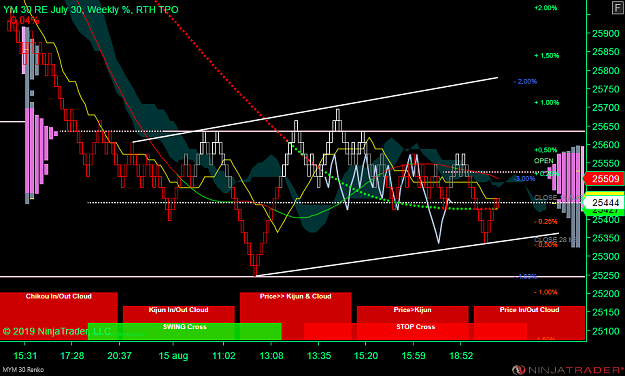Click the orange -0.25% level label
The image size is (625, 376).
tap(546, 221)
